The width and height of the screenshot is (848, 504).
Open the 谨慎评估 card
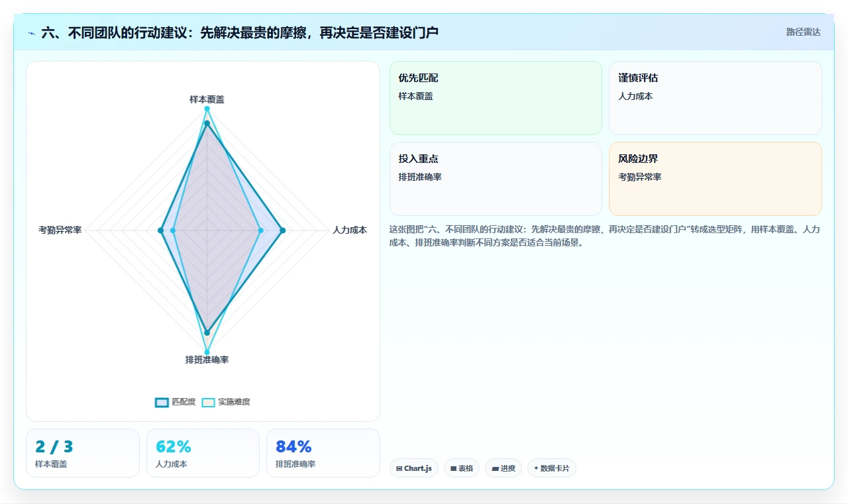715,98
